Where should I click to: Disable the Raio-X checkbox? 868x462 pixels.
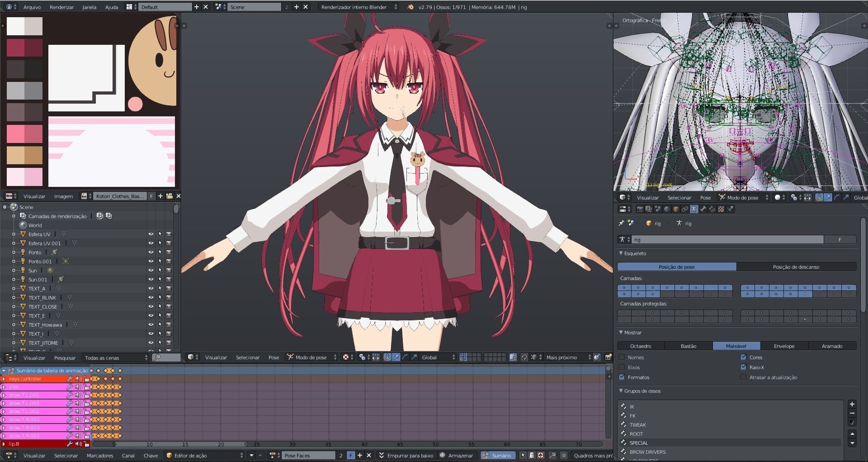tap(743, 367)
